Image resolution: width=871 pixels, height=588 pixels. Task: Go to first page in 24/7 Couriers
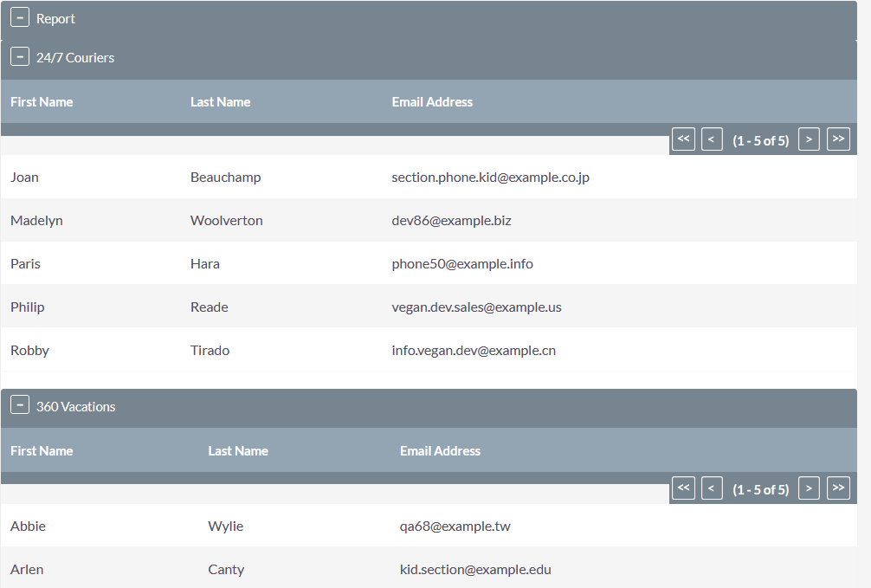pos(683,139)
